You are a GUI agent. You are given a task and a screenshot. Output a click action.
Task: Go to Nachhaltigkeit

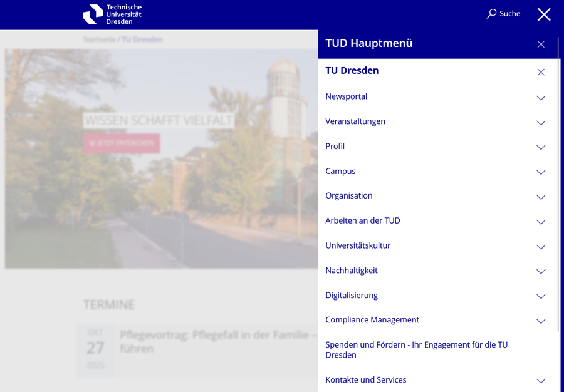pos(352,270)
